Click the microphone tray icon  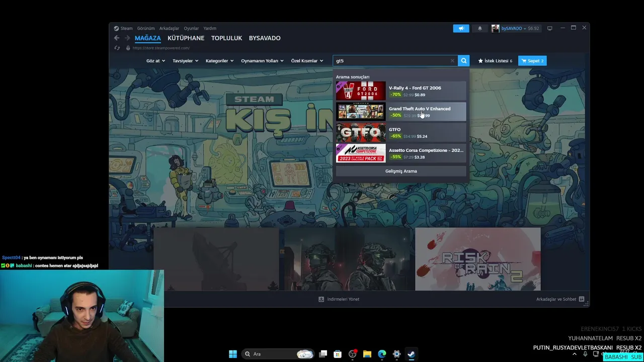pos(585,354)
